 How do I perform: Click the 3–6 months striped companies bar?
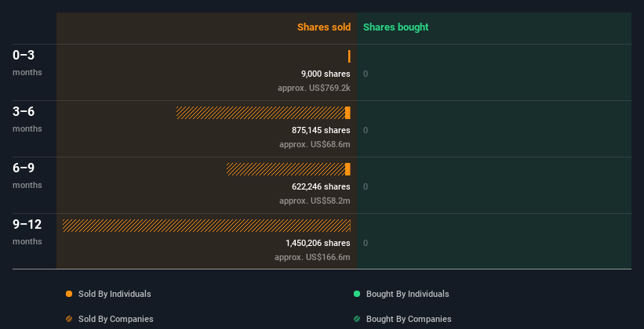pos(260,113)
